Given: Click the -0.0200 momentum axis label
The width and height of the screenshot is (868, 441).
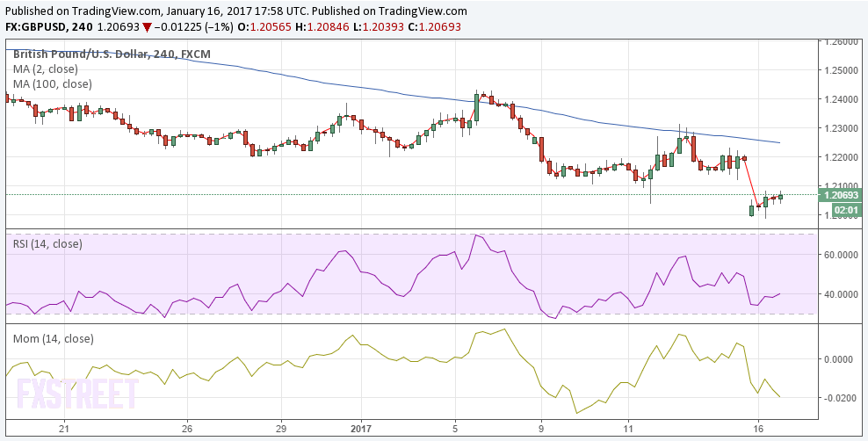Looking at the screenshot, I should 842,398.
